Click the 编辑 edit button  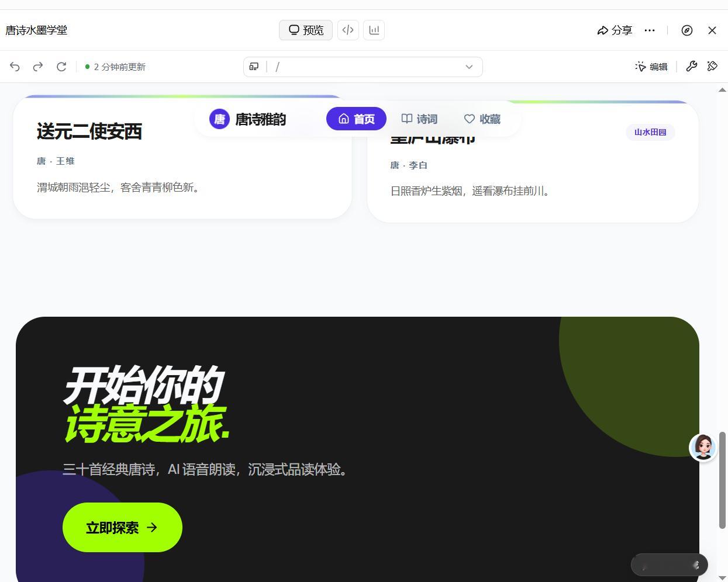tap(651, 67)
